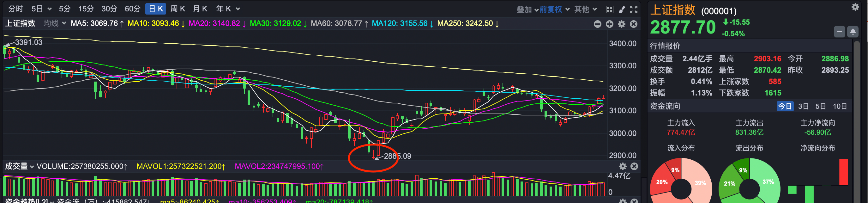The width and height of the screenshot is (868, 203).
Task: Open the 前复权 adjustment dropdown
Action: click(554, 9)
